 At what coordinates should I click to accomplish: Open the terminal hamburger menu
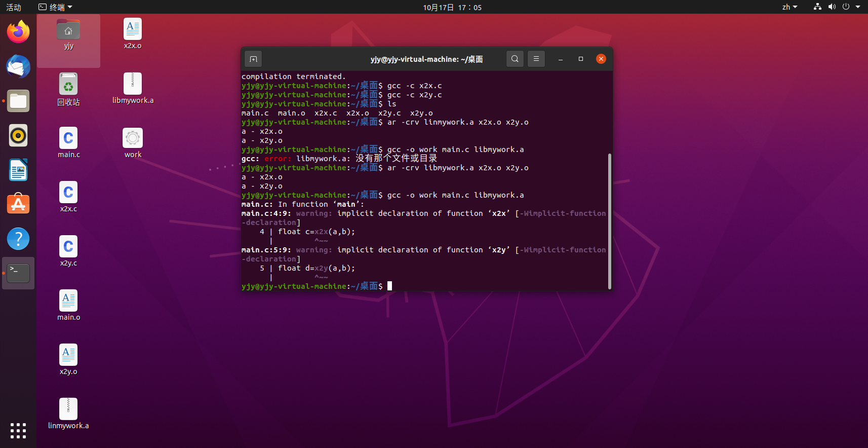[536, 59]
